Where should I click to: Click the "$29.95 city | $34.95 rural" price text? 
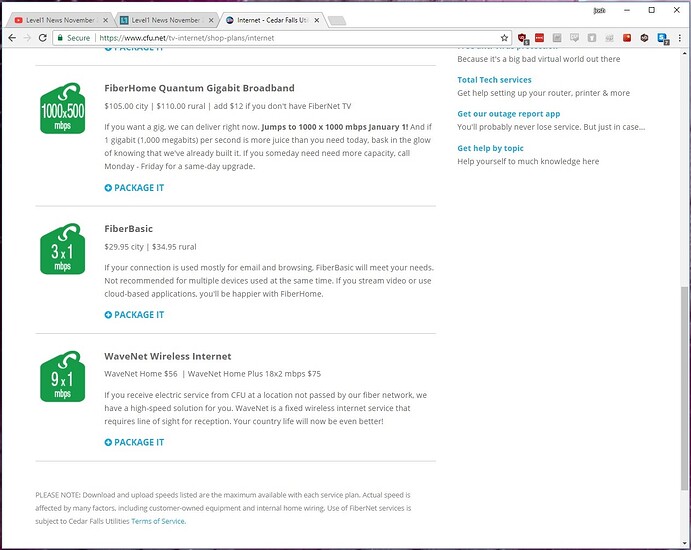tap(150, 247)
